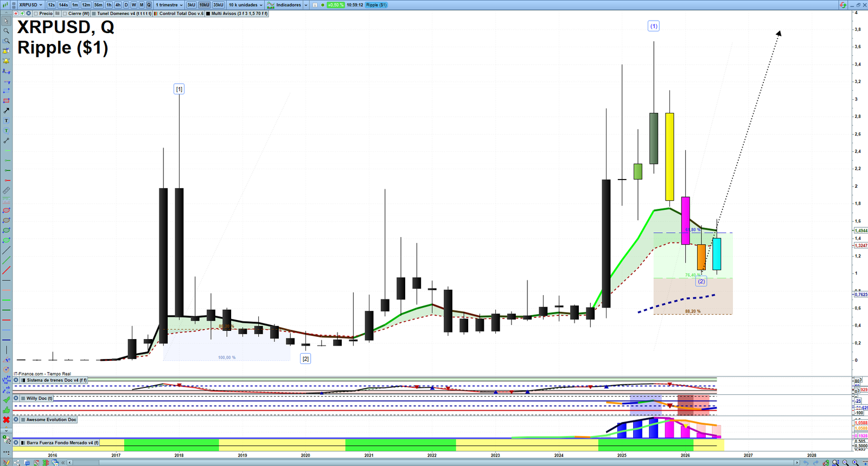Click the zoom out magnifier at bottom right
The image size is (868, 466).
click(x=846, y=463)
